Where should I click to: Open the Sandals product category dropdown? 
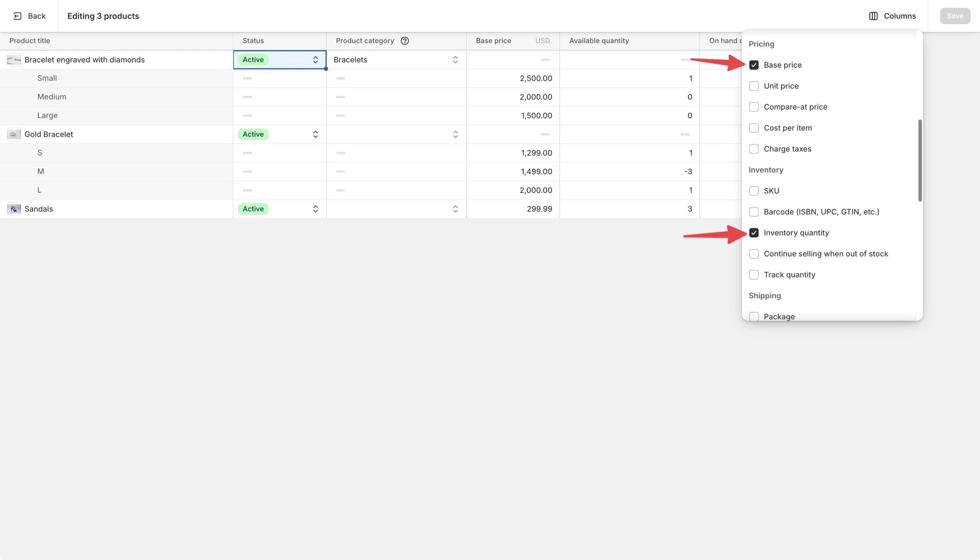pyautogui.click(x=396, y=209)
